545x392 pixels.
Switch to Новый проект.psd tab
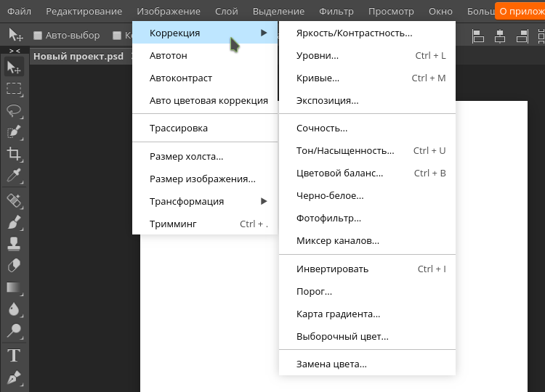click(x=78, y=56)
